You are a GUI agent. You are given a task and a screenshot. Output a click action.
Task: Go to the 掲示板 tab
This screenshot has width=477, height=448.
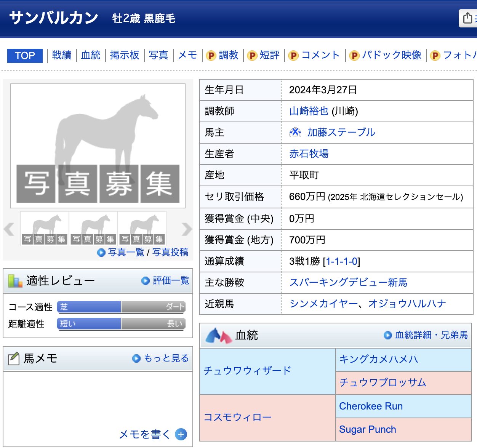coord(125,55)
